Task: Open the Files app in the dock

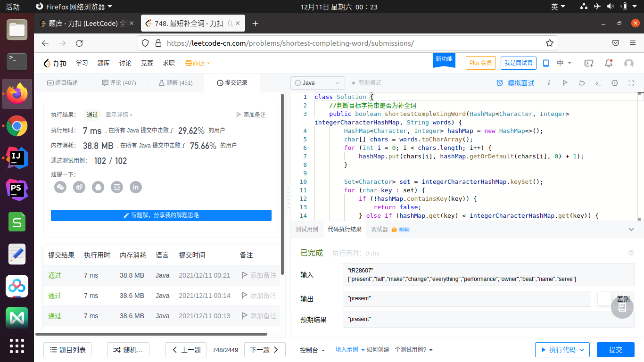Action: click(17, 30)
